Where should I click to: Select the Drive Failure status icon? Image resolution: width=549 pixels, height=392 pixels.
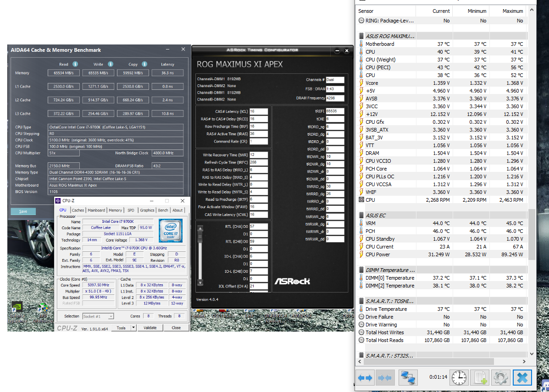pos(361,317)
